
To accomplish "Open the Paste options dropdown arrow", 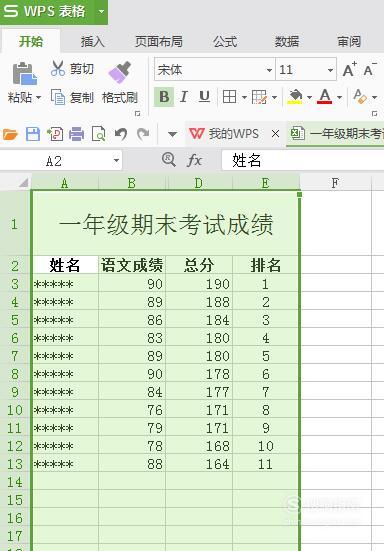I will 39,97.
